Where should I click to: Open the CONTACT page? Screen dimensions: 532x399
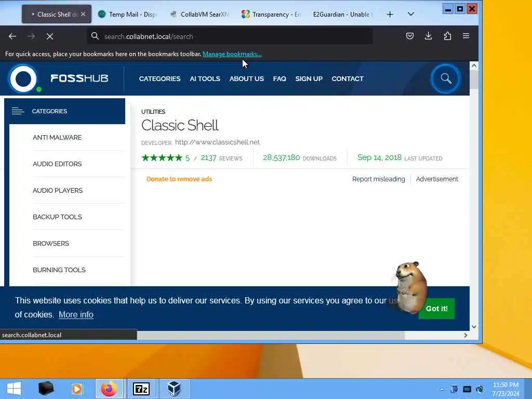point(348,79)
